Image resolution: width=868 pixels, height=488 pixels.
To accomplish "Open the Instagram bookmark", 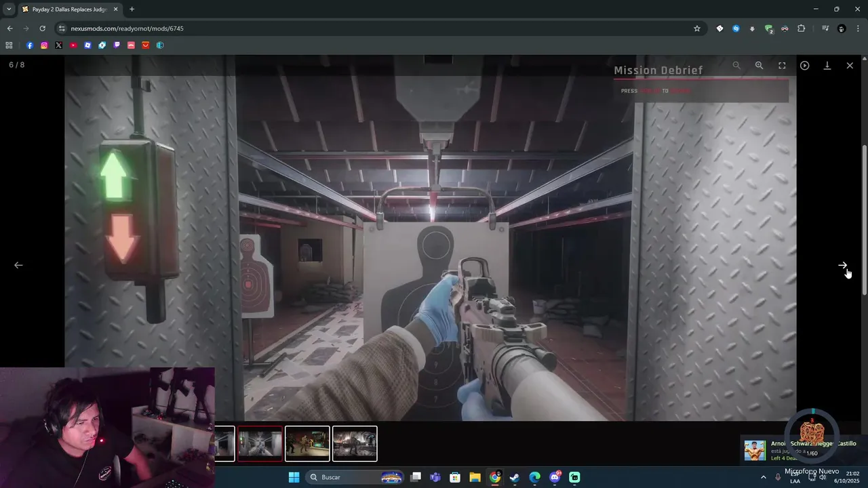I will click(44, 45).
